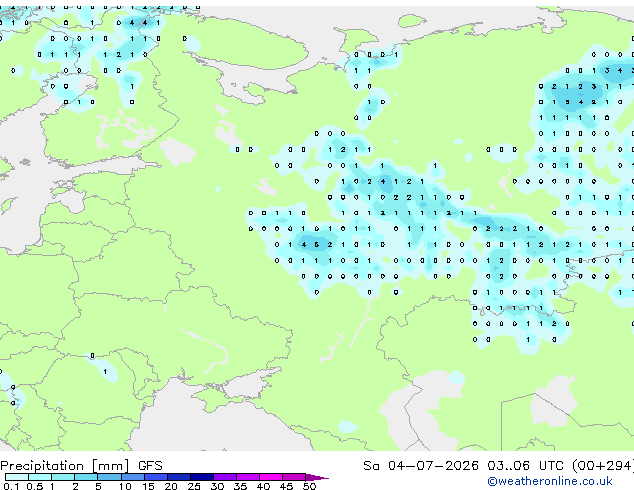
Task: Click the '40' legend scale label
Action: click(263, 486)
